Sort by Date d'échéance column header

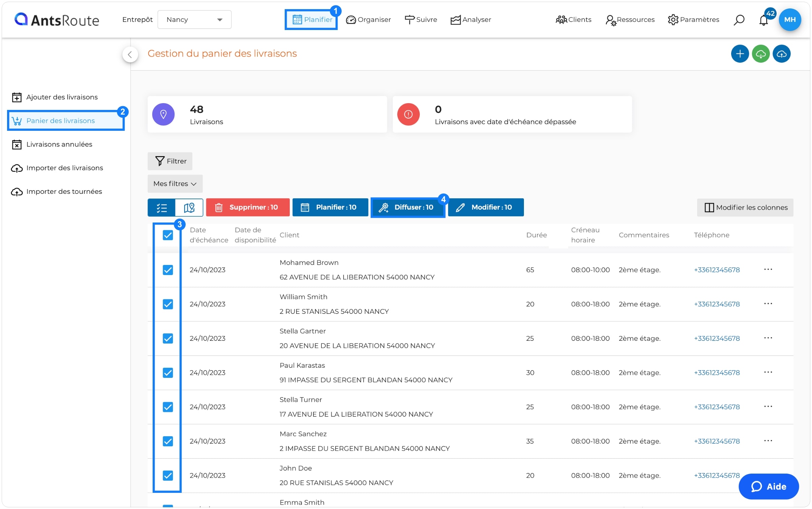[209, 235]
